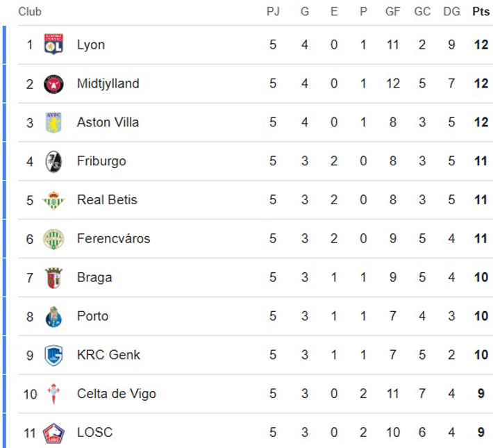Screen dimensions: 493x448
Task: Click the Braga club crest icon
Action: pyautogui.click(x=53, y=278)
